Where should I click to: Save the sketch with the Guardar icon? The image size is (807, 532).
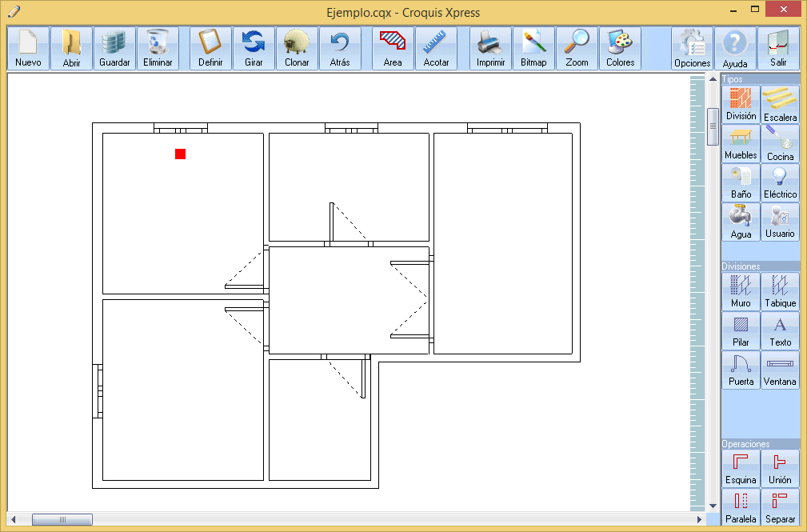114,48
